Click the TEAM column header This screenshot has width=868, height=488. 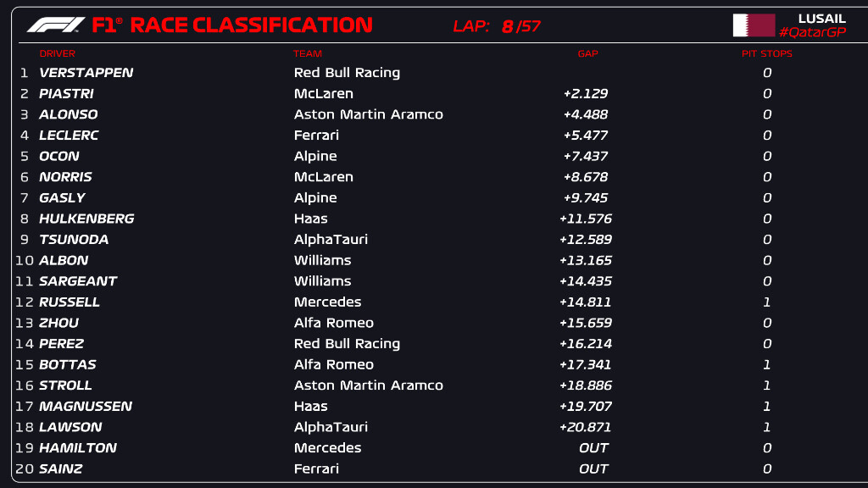307,53
